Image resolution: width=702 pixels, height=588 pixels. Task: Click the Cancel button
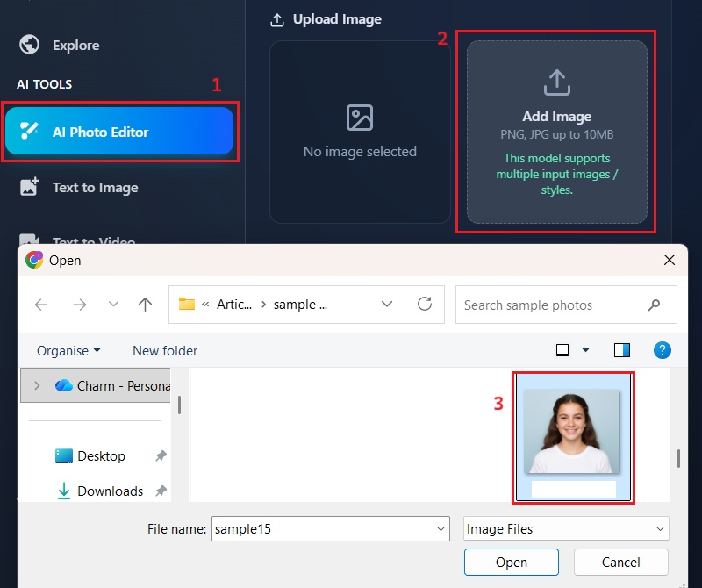pyautogui.click(x=621, y=562)
